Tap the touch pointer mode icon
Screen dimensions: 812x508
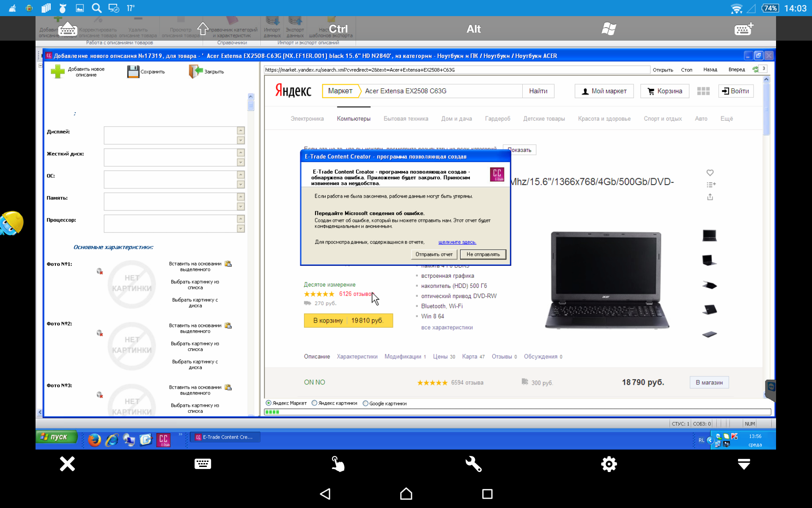tap(337, 464)
